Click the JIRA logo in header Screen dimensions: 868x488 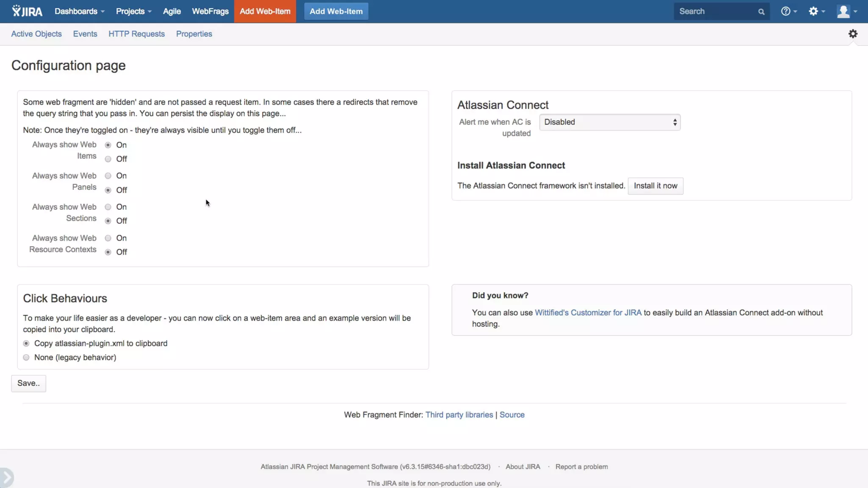point(27,11)
